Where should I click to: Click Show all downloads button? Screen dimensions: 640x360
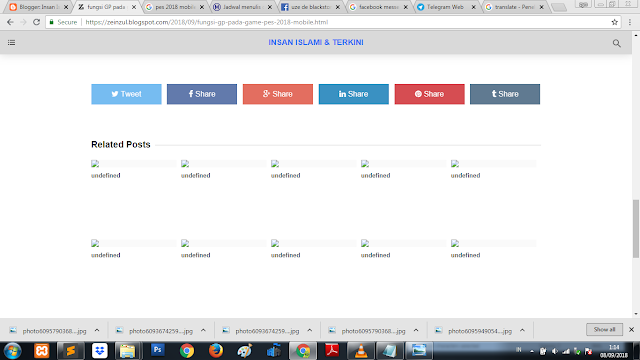point(604,329)
